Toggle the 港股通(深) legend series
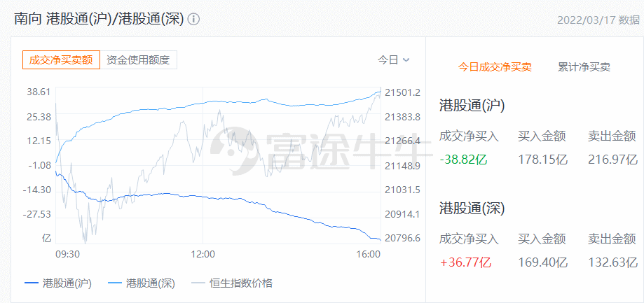The image size is (644, 303). pos(142,283)
